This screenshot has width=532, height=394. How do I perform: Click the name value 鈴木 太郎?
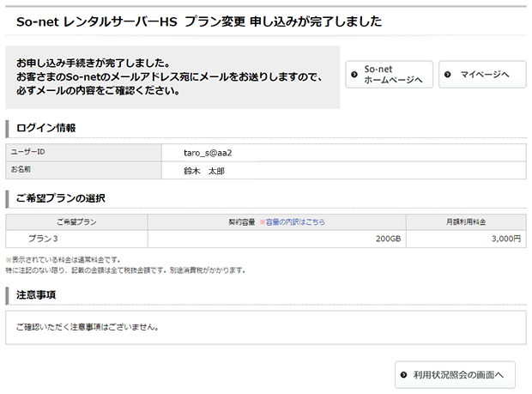coord(203,171)
